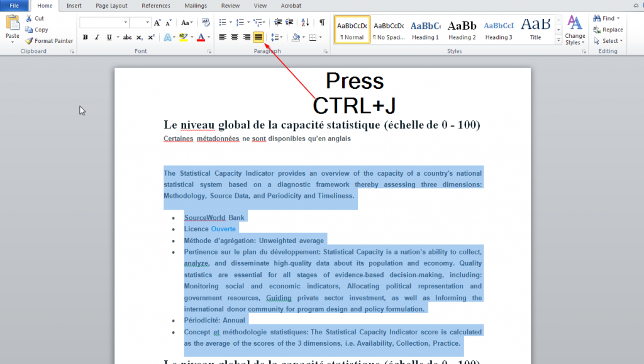Minimize the ribbon with the caret
The height and width of the screenshot is (364, 644).
coord(636,6)
